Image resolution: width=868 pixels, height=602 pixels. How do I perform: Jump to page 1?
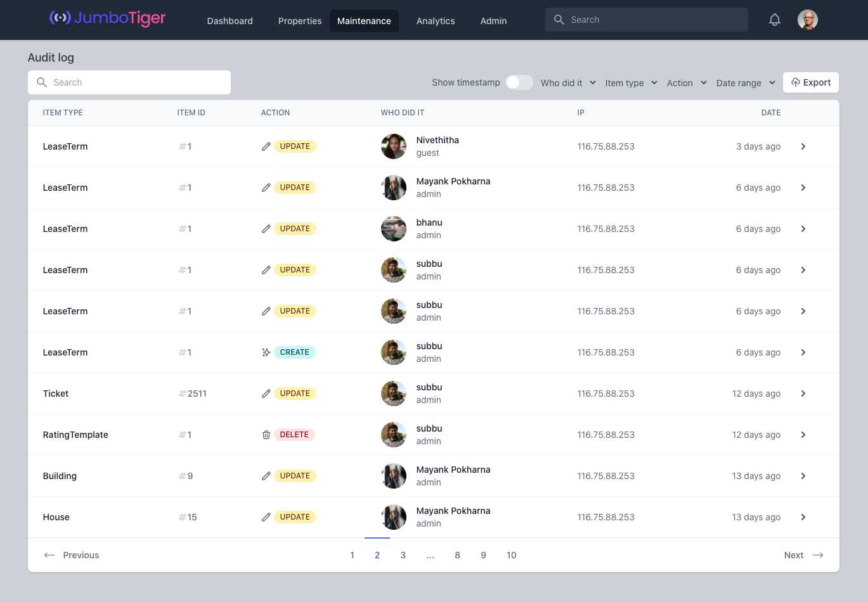352,555
